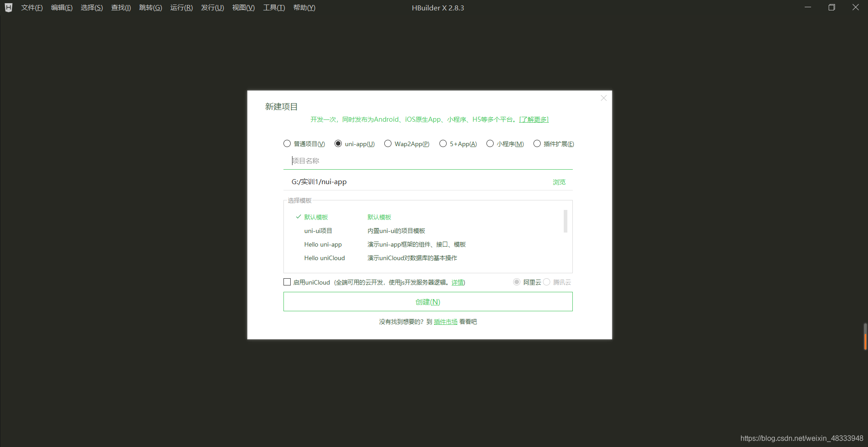Open the 插件市场 link
The image size is (868, 447).
pyautogui.click(x=446, y=322)
